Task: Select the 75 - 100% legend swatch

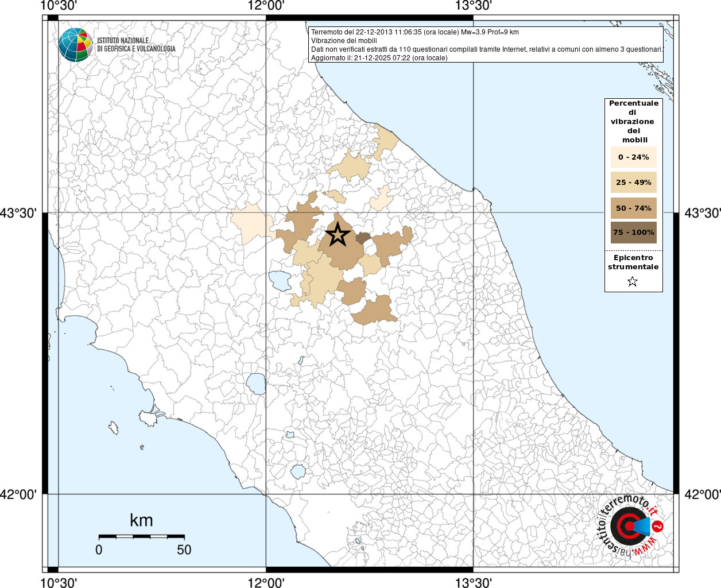Action: click(x=633, y=233)
